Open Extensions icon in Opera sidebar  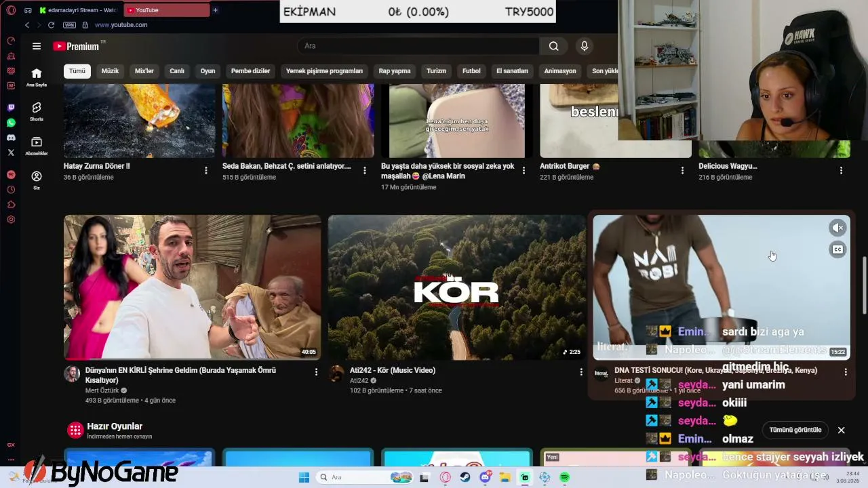pos(11,205)
